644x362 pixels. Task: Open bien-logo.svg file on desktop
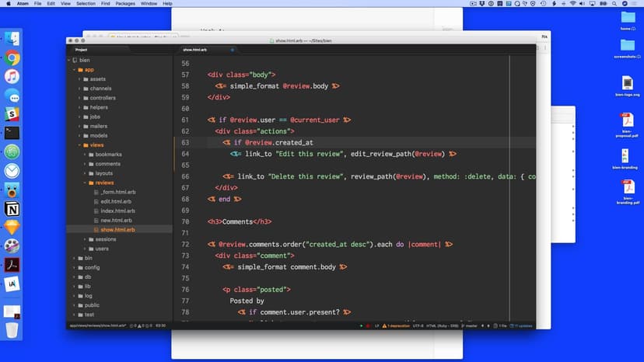627,85
